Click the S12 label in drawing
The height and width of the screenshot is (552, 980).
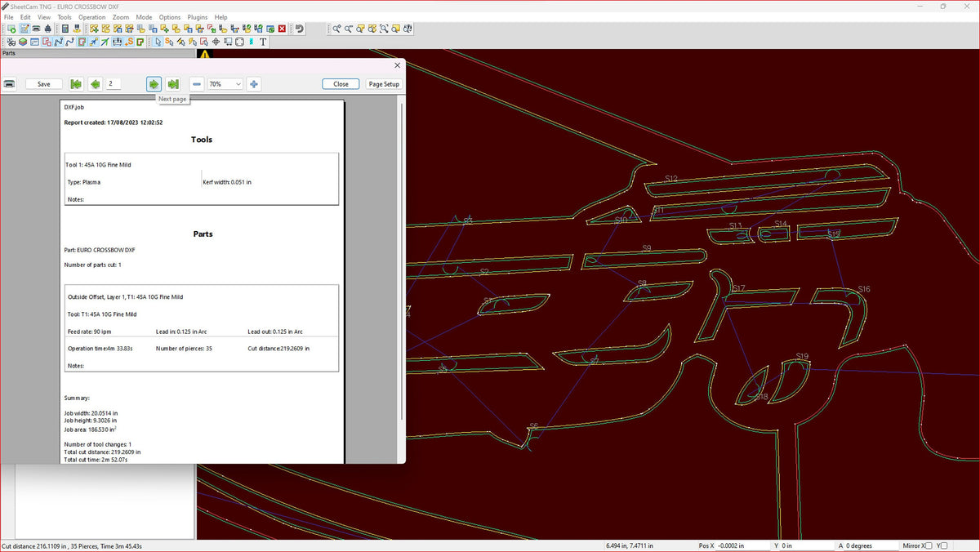(671, 178)
